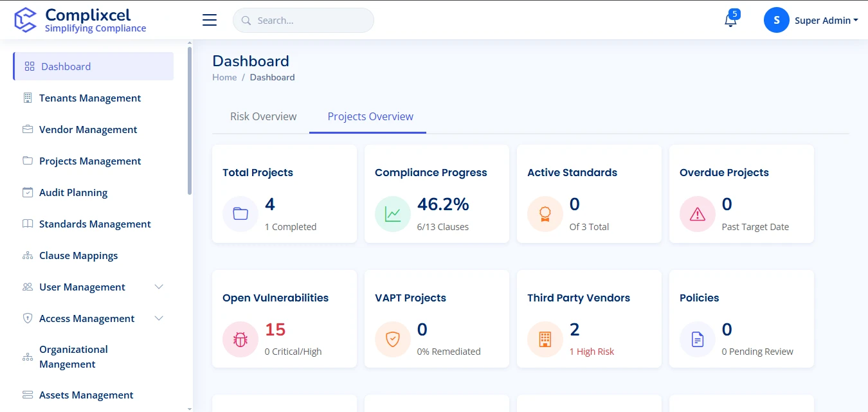Select the Projects Overview tab
868x412 pixels.
click(x=370, y=116)
